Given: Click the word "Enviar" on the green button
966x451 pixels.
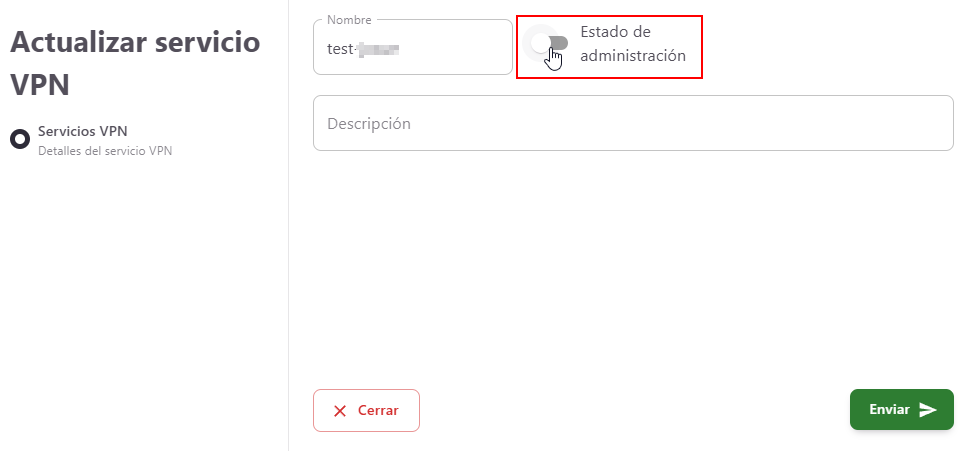Looking at the screenshot, I should pyautogui.click(x=889, y=410).
